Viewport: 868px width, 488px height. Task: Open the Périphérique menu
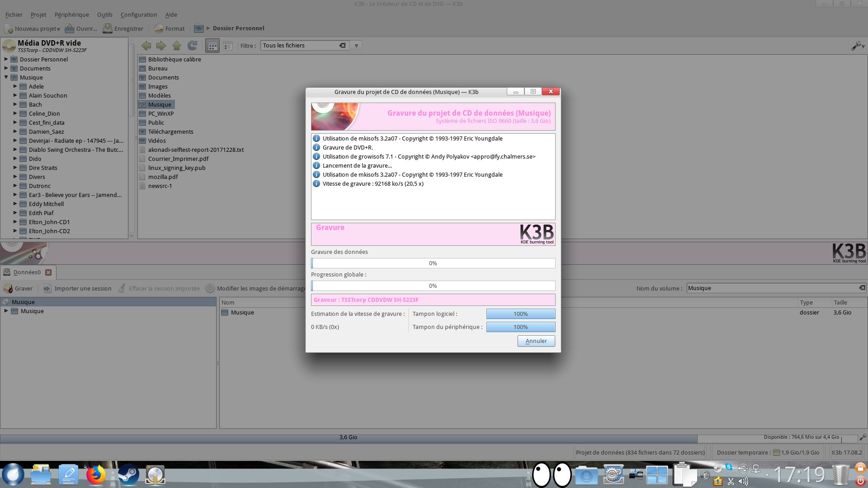71,14
